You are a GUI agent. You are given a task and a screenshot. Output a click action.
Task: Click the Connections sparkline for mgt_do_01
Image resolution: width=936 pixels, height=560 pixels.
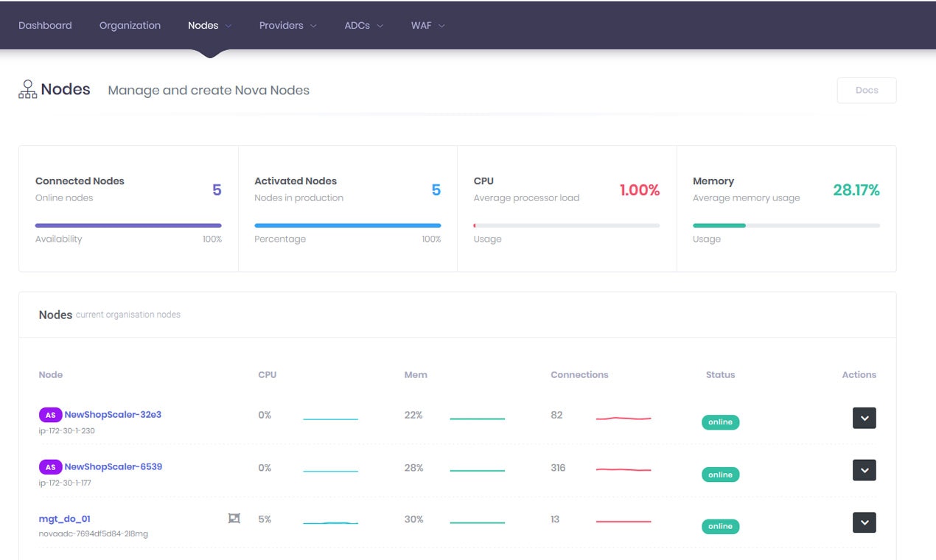coord(624,522)
